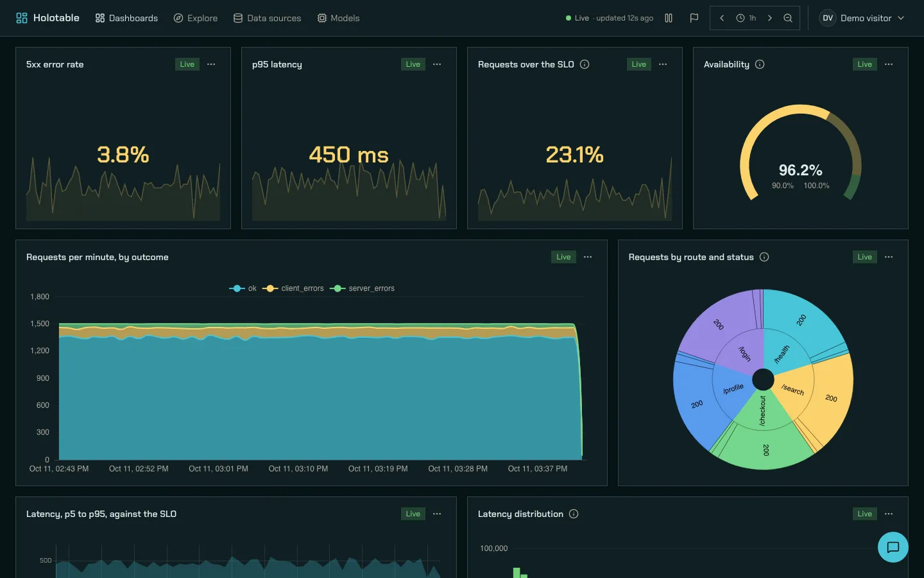The height and width of the screenshot is (578, 924).
Task: Open the Dashboards menu item
Action: click(126, 18)
